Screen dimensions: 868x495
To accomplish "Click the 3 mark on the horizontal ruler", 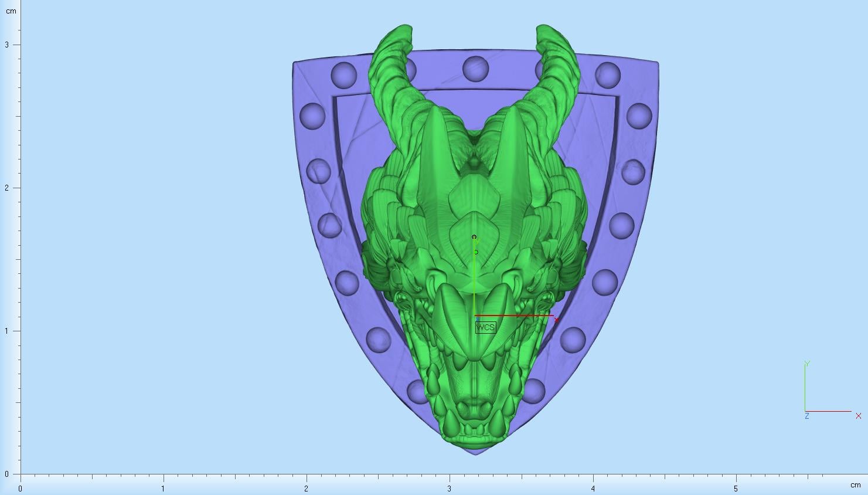I will click(x=450, y=488).
